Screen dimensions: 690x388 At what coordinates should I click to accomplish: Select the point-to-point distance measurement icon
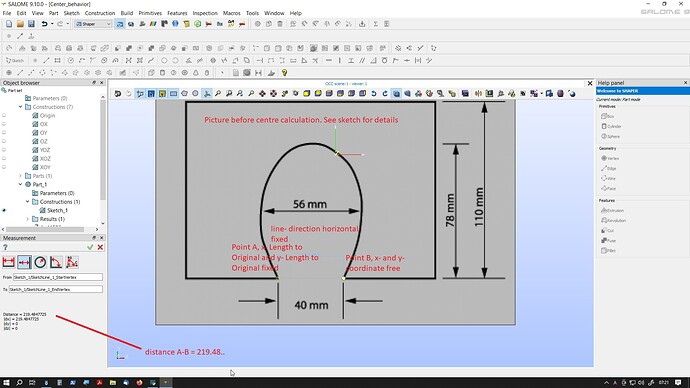point(24,262)
